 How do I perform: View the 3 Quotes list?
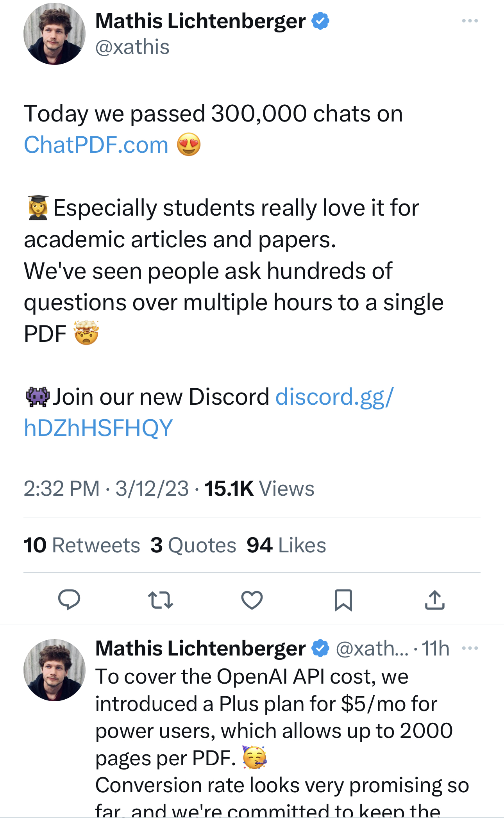(x=193, y=545)
